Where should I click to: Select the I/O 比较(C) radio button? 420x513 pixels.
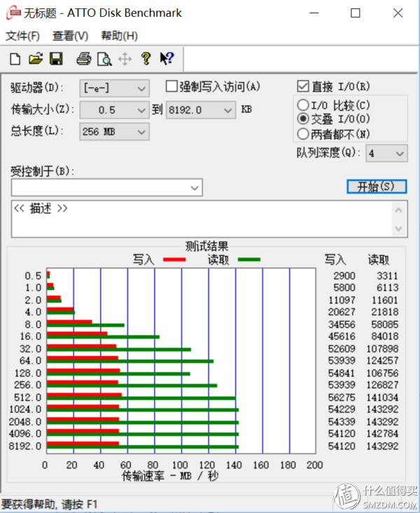click(x=302, y=105)
